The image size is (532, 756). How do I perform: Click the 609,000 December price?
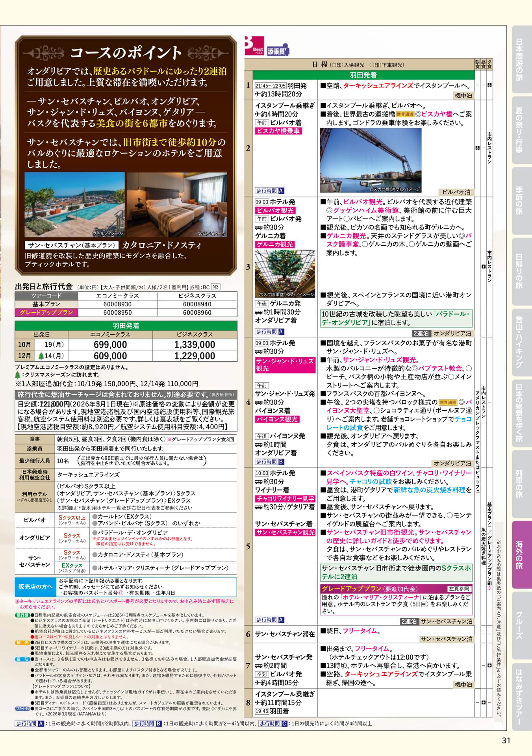pyautogui.click(x=110, y=356)
